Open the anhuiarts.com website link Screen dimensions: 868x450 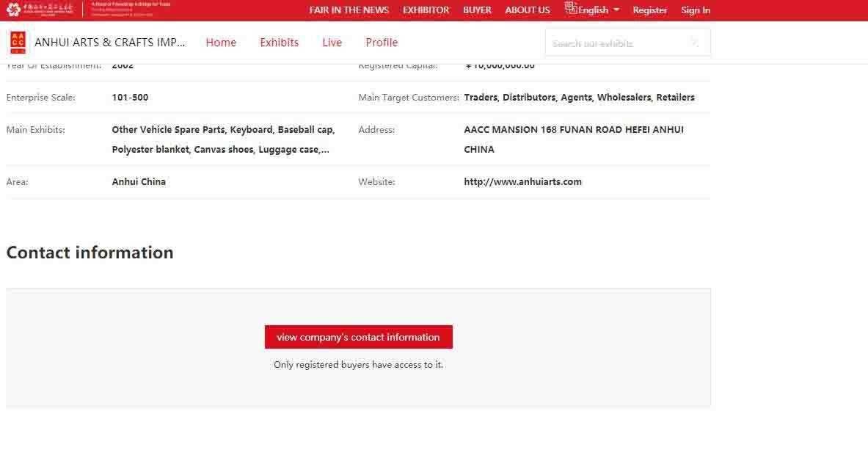[x=522, y=182]
